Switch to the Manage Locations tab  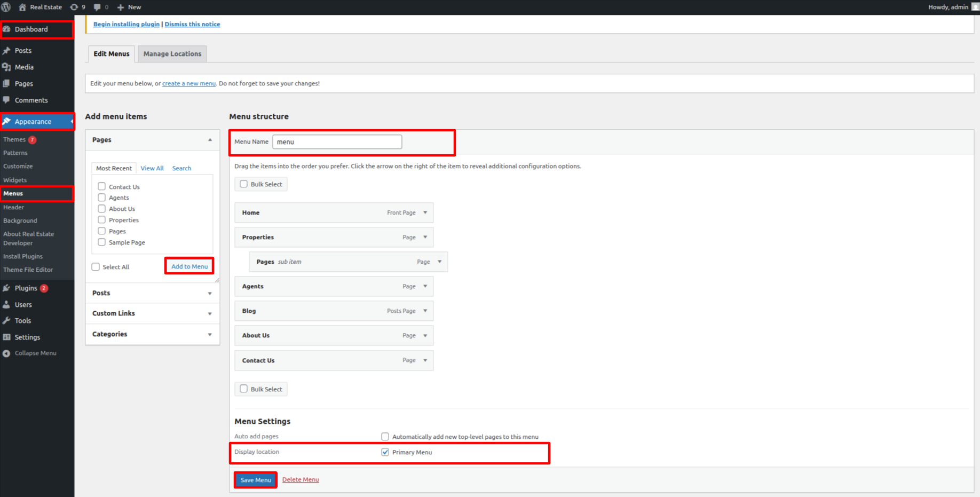point(172,54)
